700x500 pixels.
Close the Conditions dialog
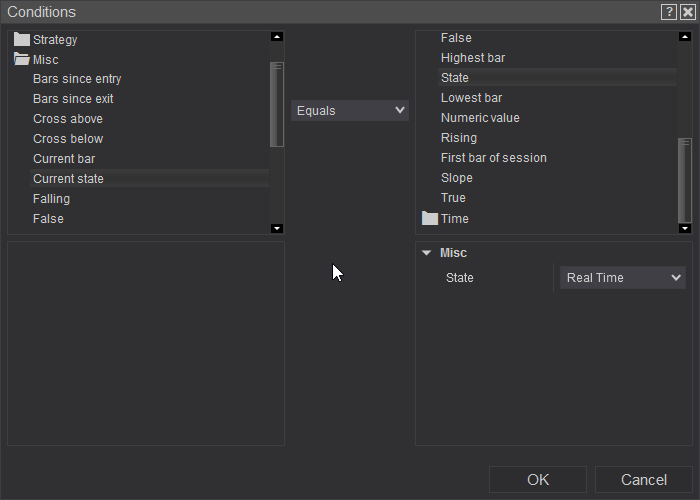687,12
